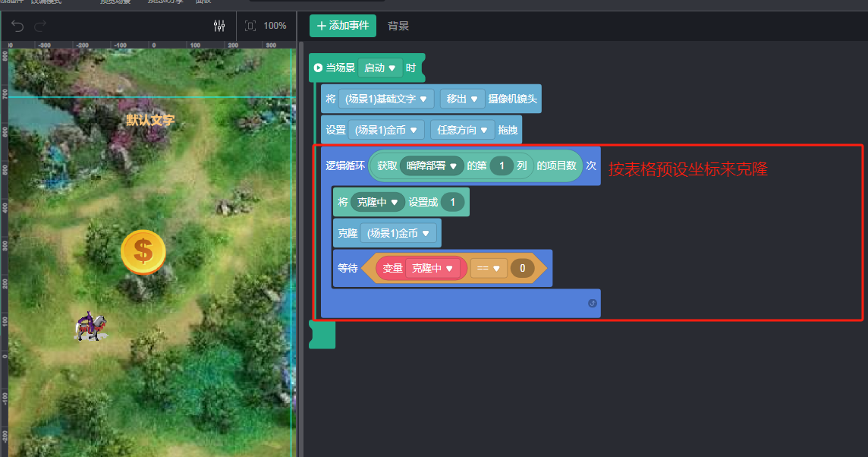Screen dimensions: 868x457
Task: Open the 克隆中 dropdown in 设置成 block
Action: pyautogui.click(x=378, y=202)
